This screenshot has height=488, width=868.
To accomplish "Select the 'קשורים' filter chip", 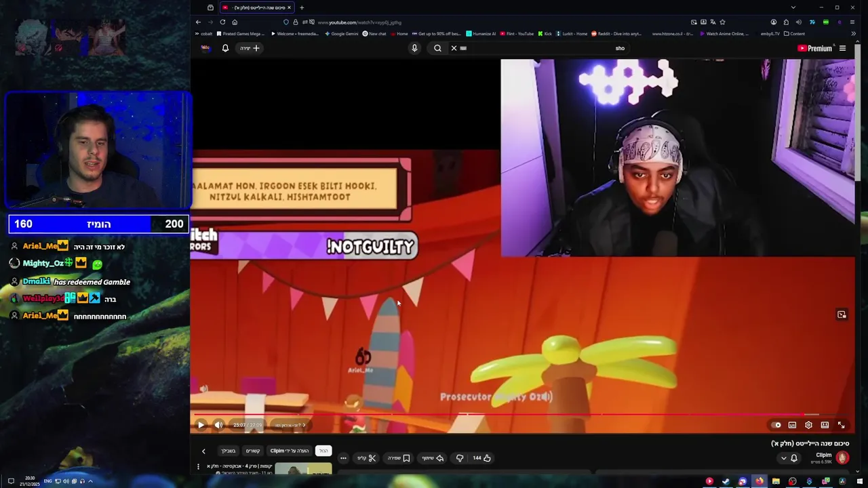I will click(x=253, y=451).
